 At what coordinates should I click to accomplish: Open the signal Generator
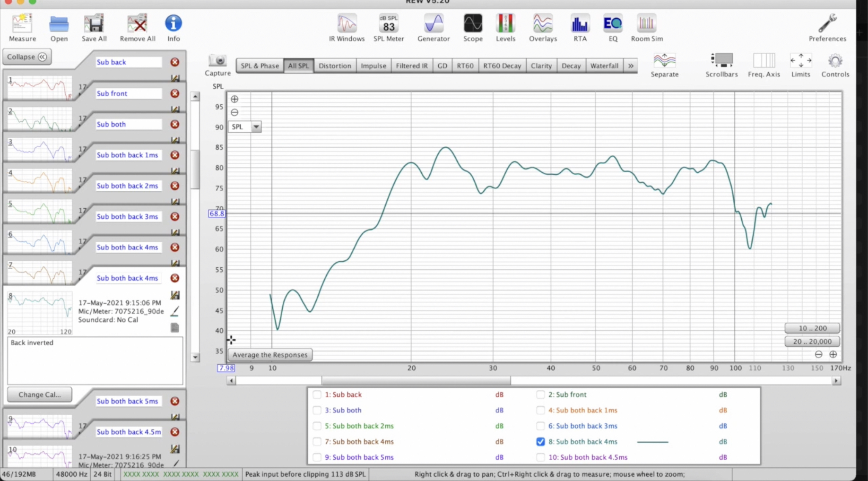[x=434, y=28]
